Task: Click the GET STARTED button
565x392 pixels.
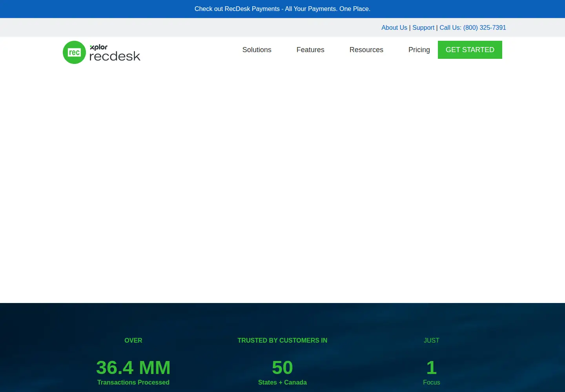Action: [470, 50]
